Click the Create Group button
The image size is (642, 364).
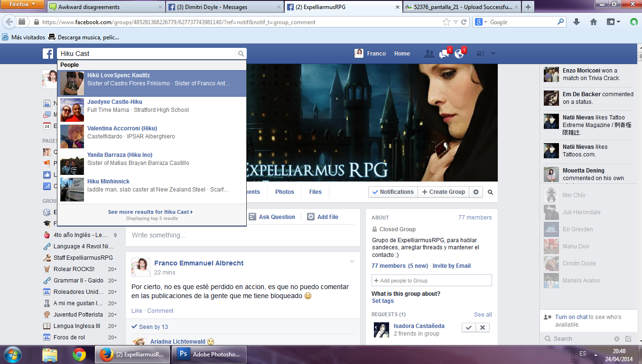tap(443, 192)
